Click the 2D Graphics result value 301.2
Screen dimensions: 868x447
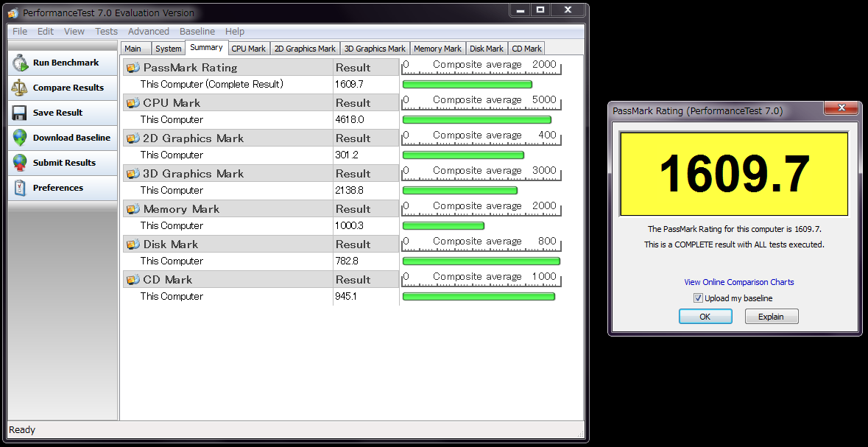tap(347, 155)
